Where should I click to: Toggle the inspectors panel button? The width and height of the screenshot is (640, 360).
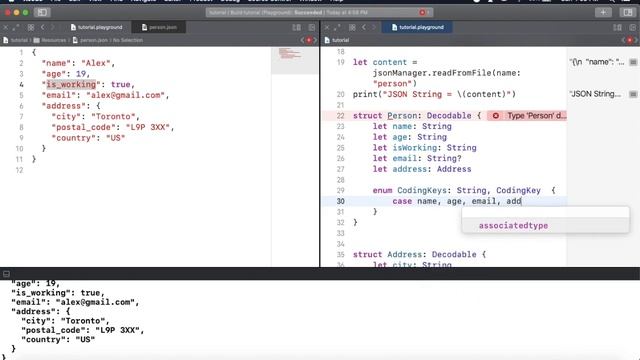coord(628,13)
